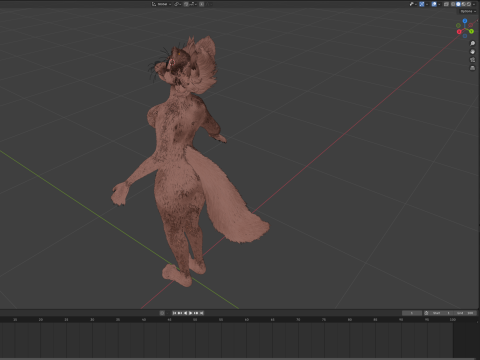Click frame 100 on timeline ruler
Screen dimensions: 480x360
click(x=452, y=320)
